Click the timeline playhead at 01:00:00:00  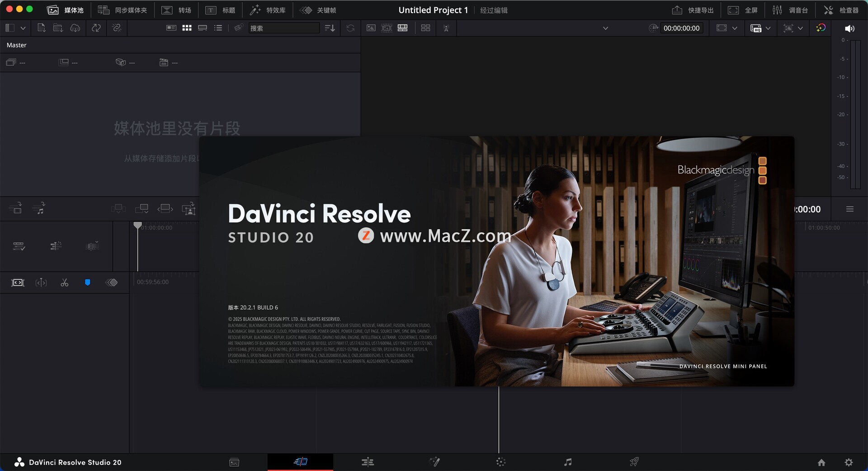[x=138, y=225]
